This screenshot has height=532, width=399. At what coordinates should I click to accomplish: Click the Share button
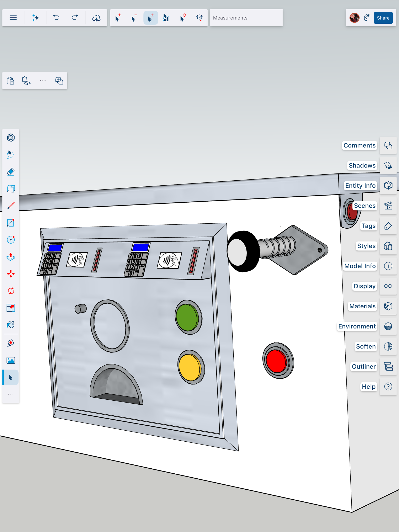[383, 18]
